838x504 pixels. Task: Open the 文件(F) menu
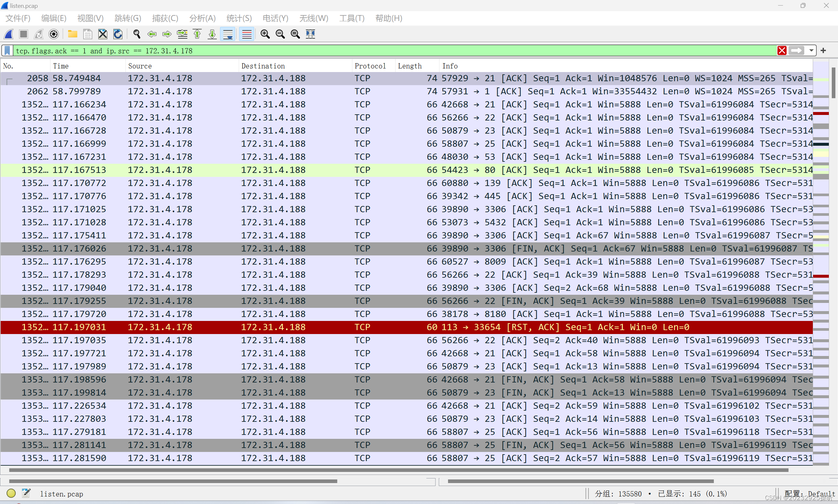[x=18, y=18]
